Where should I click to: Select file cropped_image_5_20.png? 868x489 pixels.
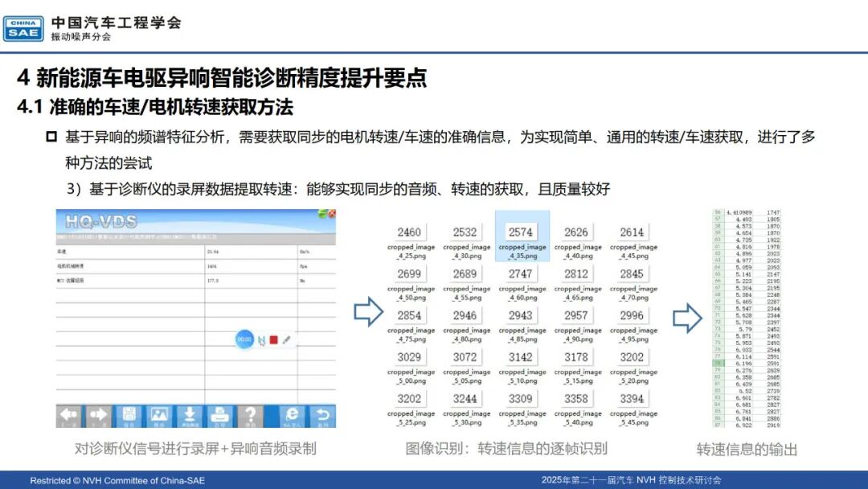coord(633,367)
